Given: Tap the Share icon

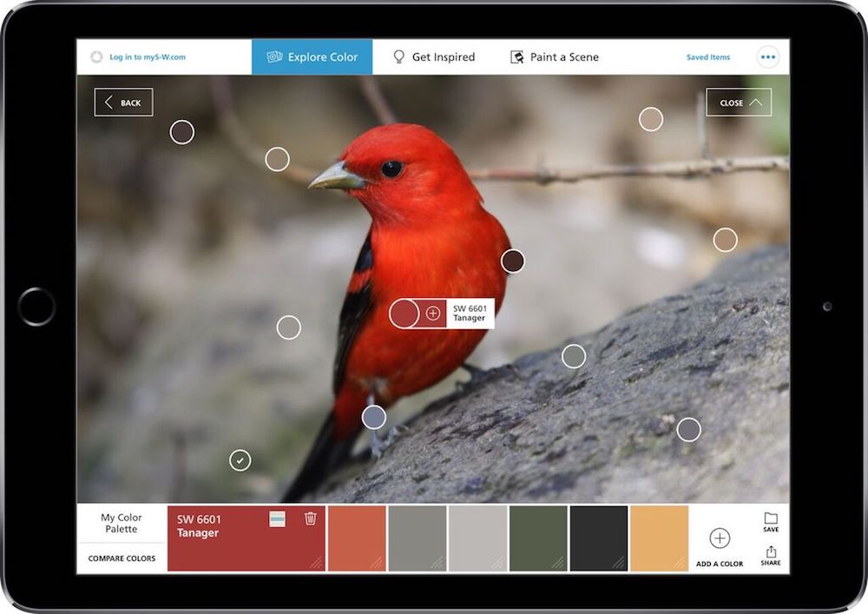Looking at the screenshot, I should point(771,553).
